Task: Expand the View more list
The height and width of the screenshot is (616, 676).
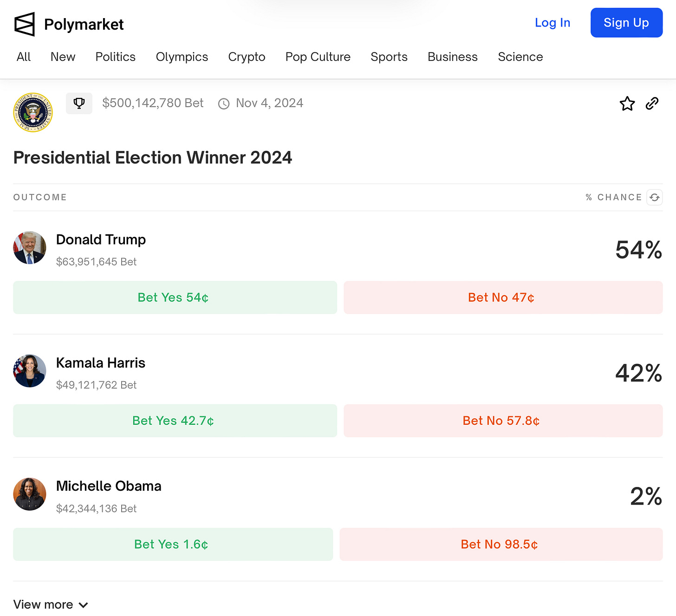Action: 51,604
